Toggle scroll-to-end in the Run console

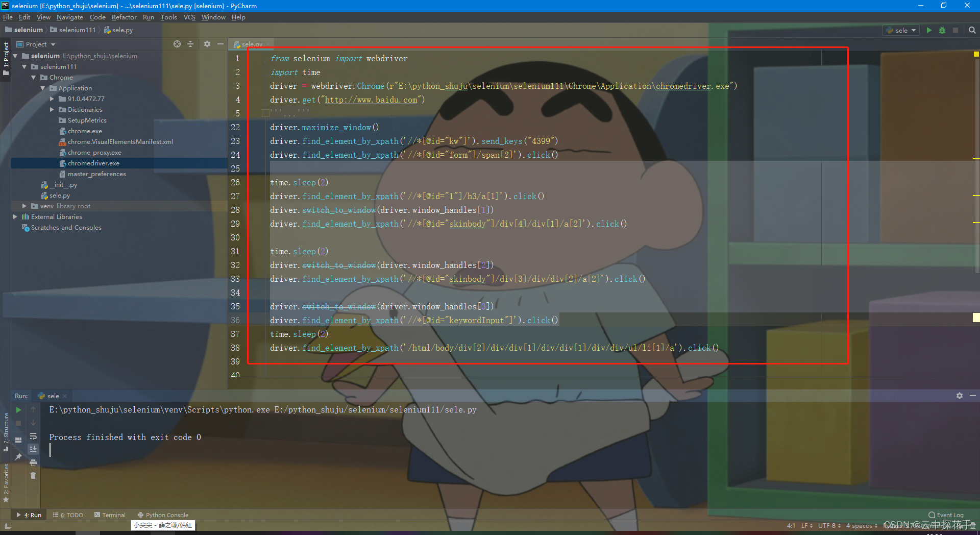tap(33, 449)
